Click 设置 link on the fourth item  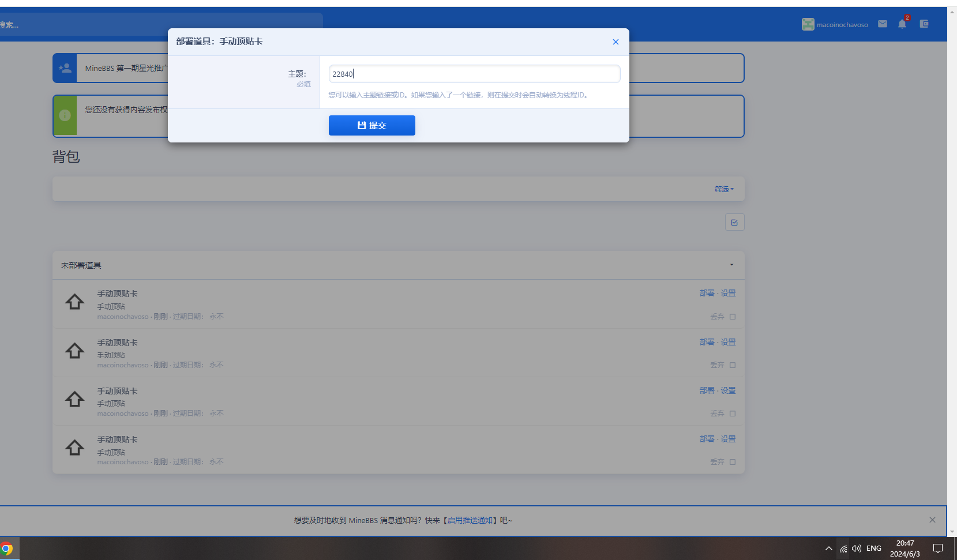point(728,439)
